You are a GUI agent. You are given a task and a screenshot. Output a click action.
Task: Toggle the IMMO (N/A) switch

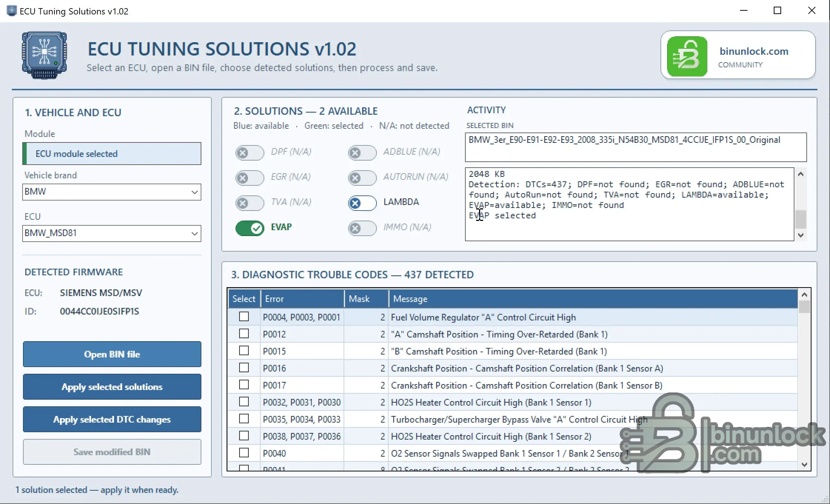362,228
